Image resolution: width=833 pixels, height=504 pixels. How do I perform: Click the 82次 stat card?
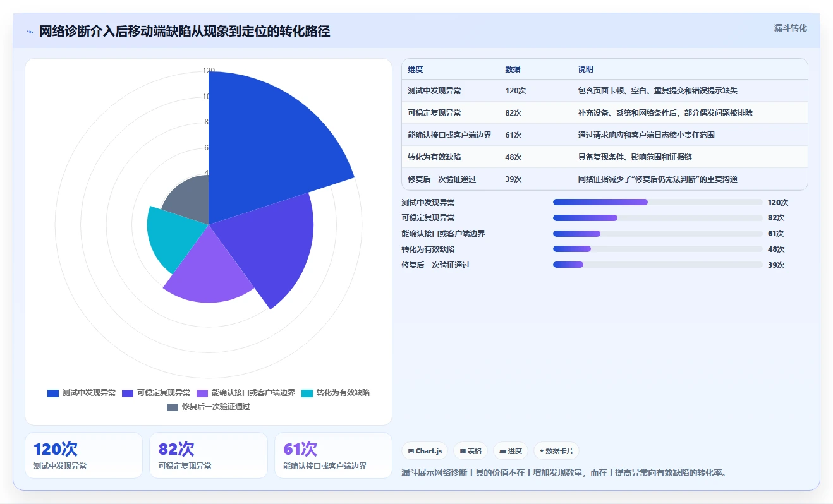point(209,455)
